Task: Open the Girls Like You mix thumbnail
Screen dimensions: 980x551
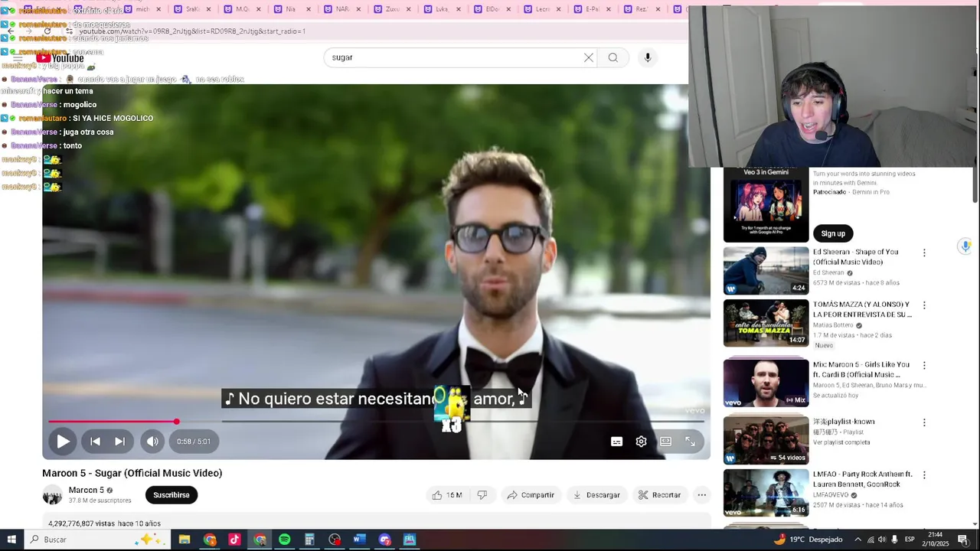Action: coord(766,382)
